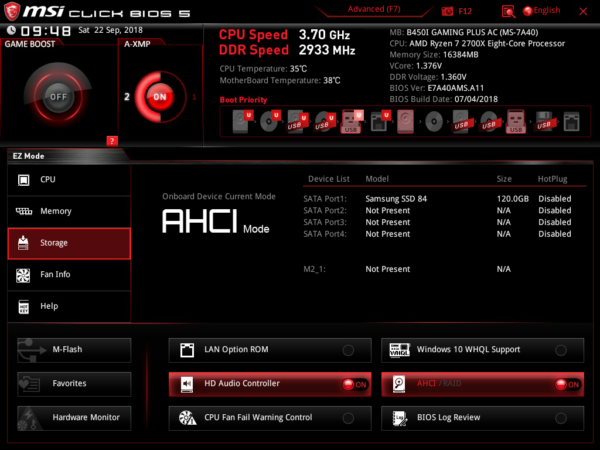Click SATA Port4 HotPlug Disabled value

coord(554,234)
